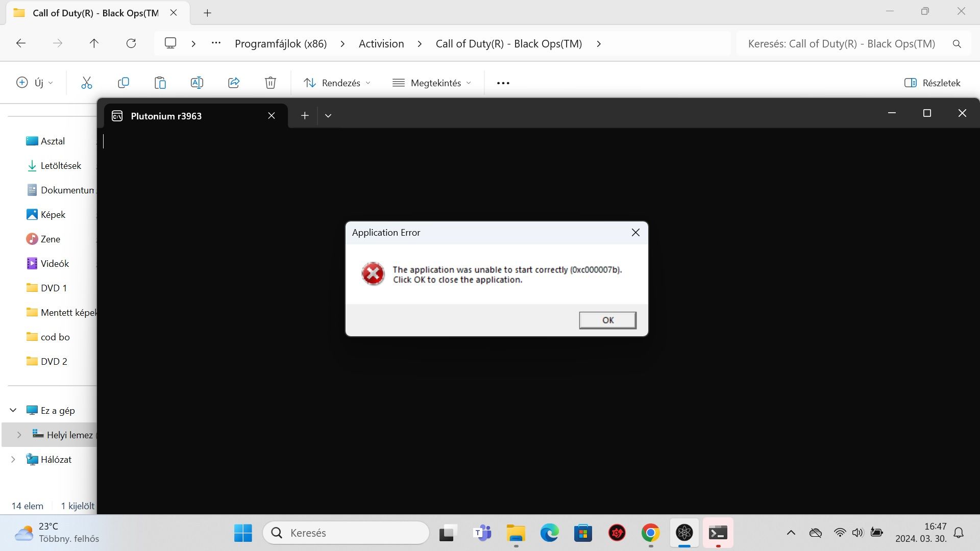Image resolution: width=980 pixels, height=551 pixels.
Task: Switch to Plutonium app on taskbar
Action: [x=684, y=533]
